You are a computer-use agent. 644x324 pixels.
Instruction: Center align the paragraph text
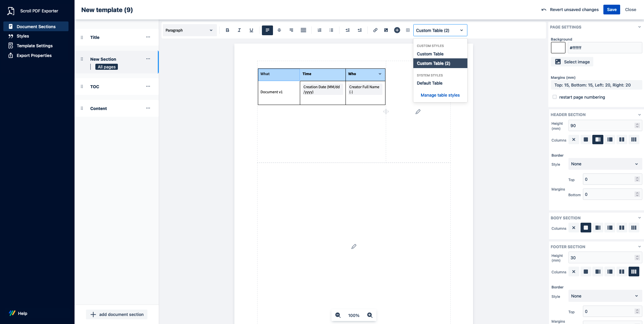(x=279, y=30)
